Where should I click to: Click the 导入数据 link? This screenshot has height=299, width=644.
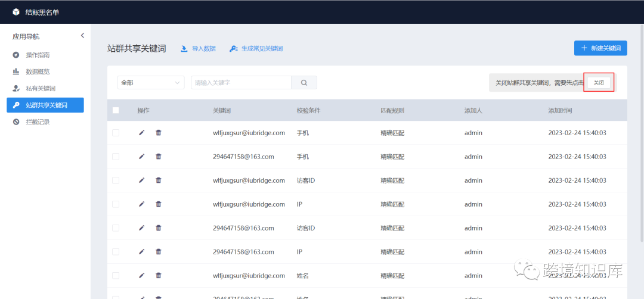(x=198, y=49)
